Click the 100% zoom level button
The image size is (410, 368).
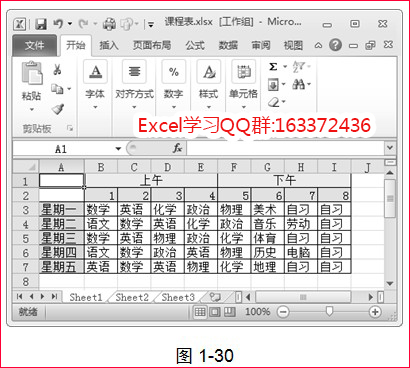(x=258, y=312)
